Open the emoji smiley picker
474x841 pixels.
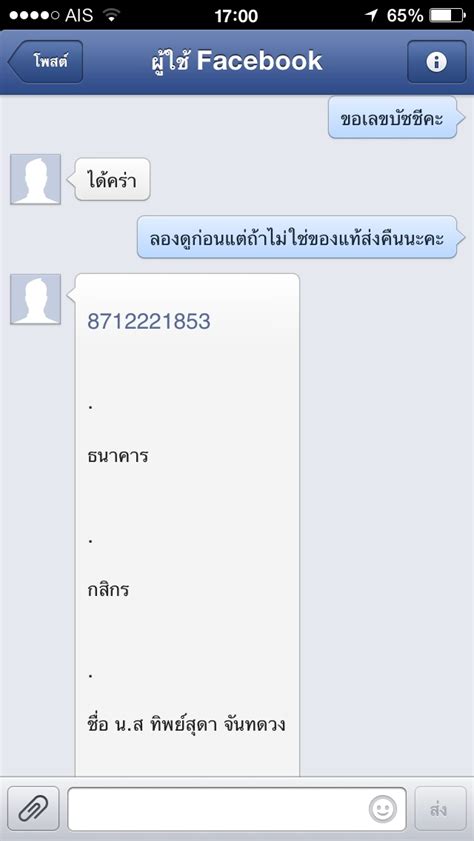(382, 809)
